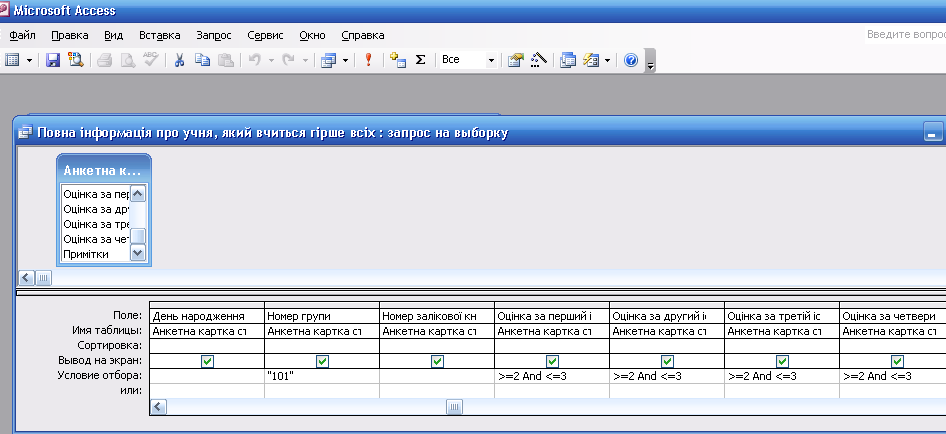946x434 pixels.
Task: Open the Query Type dropdown arrow
Action: click(x=345, y=60)
